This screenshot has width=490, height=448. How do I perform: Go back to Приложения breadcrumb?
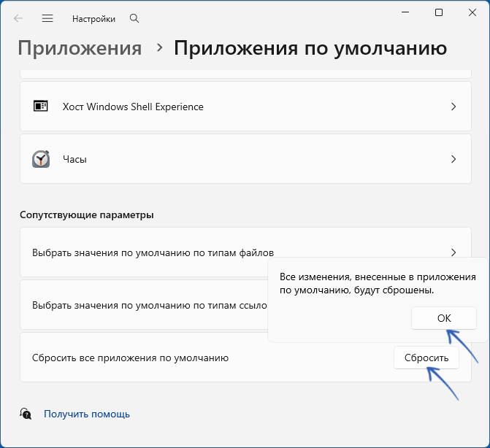pos(80,48)
